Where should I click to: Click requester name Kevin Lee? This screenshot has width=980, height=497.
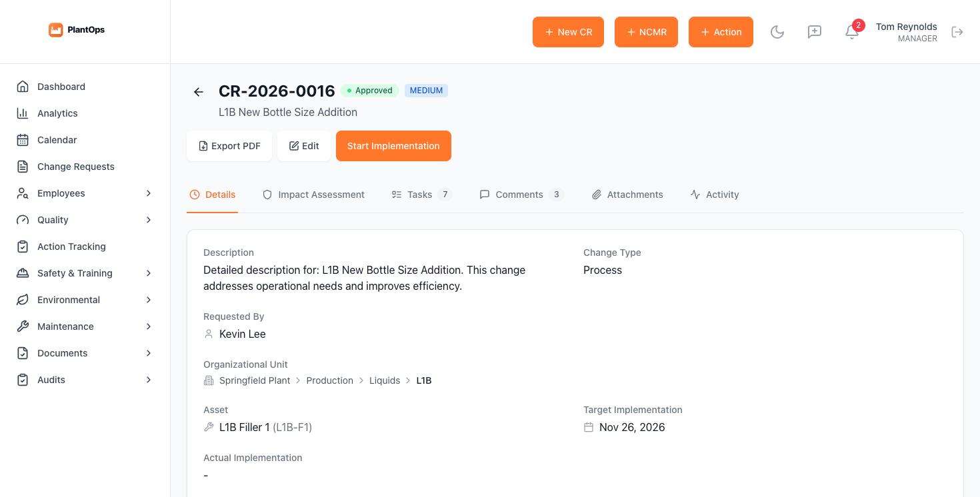[x=243, y=334]
